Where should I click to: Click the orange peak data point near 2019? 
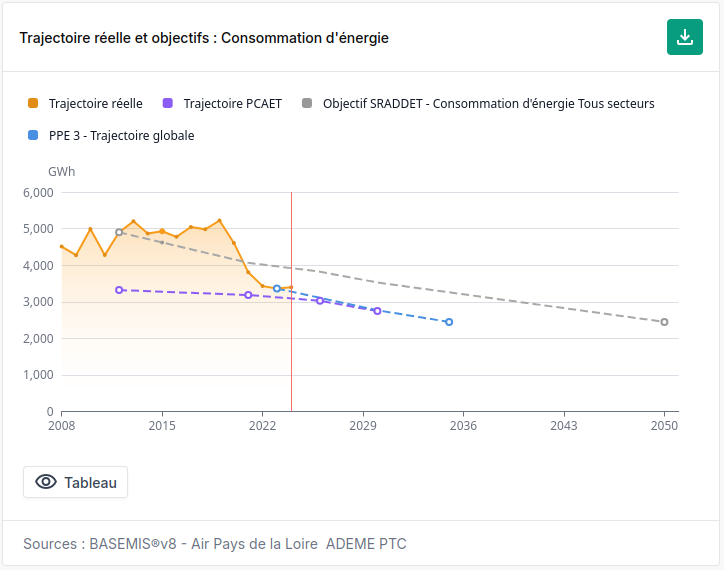pos(219,220)
